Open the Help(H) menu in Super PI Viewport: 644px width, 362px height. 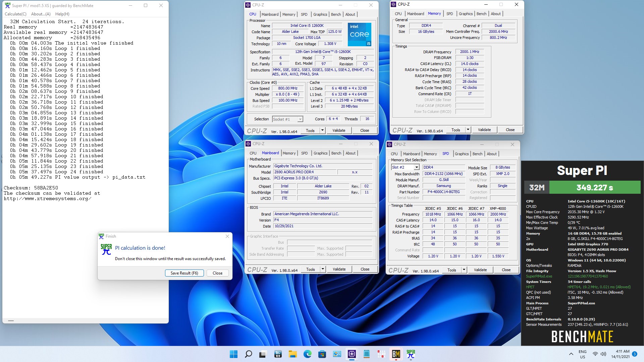(62, 14)
